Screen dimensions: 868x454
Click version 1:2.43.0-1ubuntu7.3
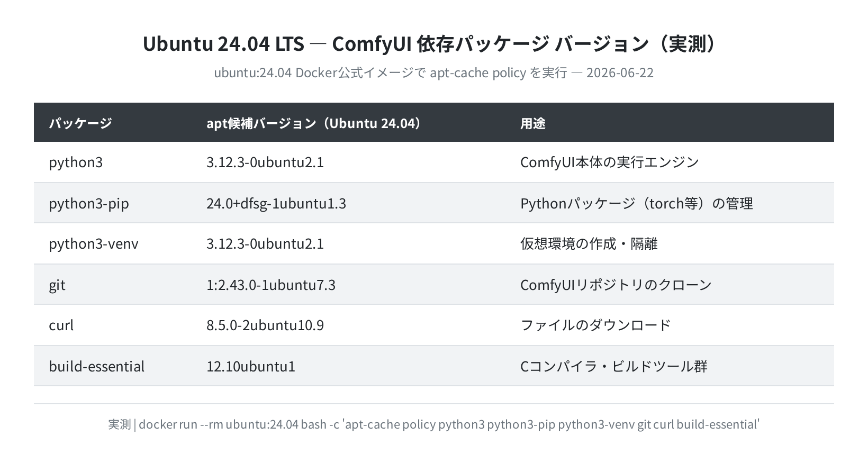click(271, 285)
